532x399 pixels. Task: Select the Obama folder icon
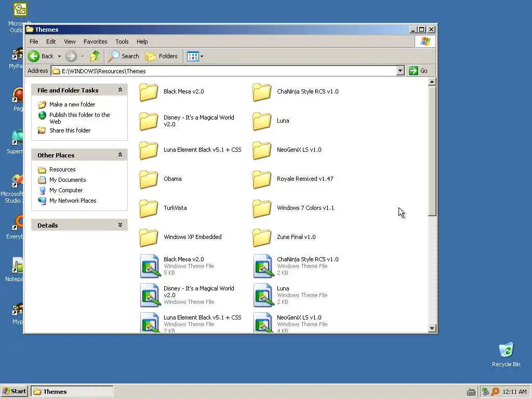click(x=149, y=179)
